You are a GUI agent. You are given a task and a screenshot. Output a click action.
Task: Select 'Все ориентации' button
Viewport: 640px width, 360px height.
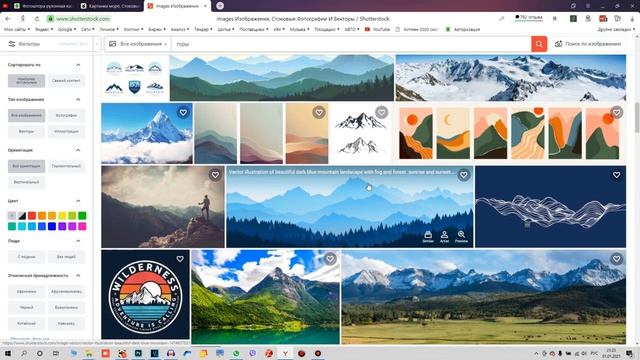(26, 166)
